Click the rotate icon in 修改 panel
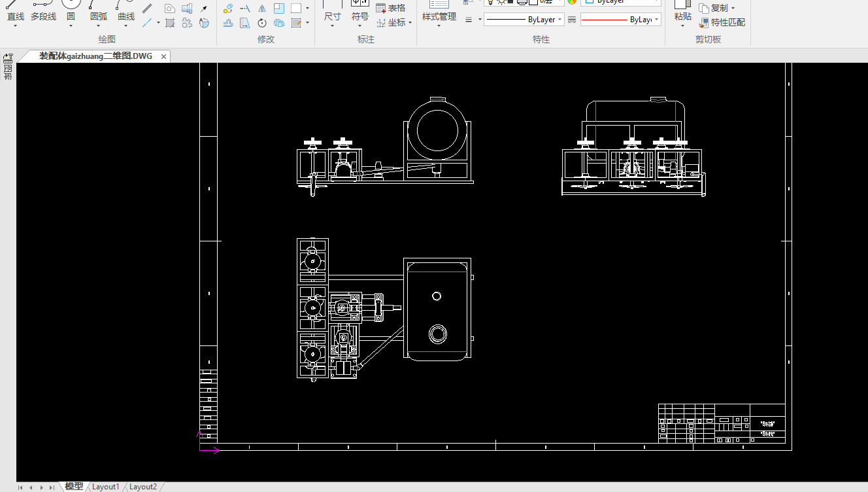The height and width of the screenshot is (492, 868). 262,23
